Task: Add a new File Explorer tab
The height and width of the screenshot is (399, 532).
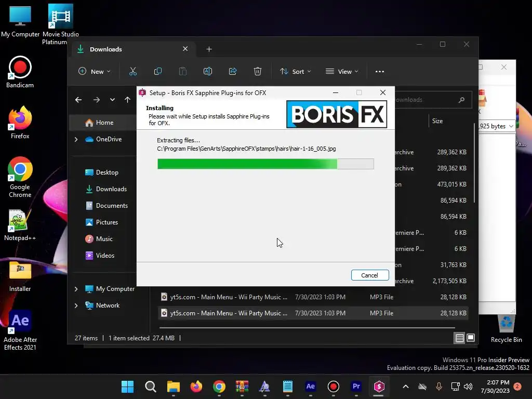Action: tap(209, 49)
